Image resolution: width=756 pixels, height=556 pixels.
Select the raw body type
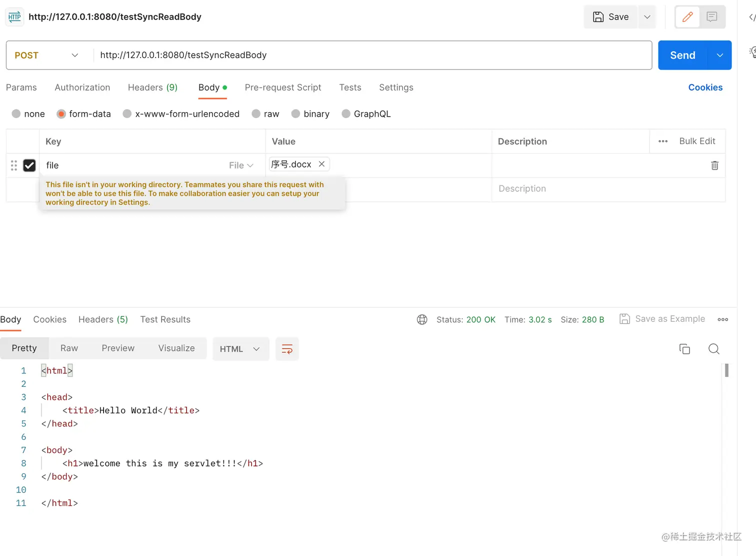265,114
